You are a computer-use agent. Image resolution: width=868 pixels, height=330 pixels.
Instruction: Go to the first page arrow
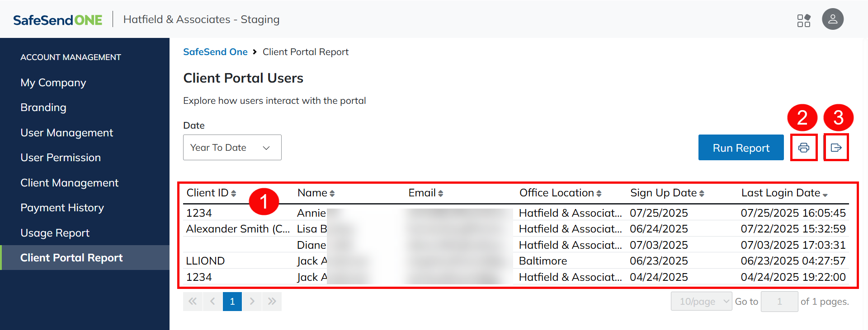(193, 302)
